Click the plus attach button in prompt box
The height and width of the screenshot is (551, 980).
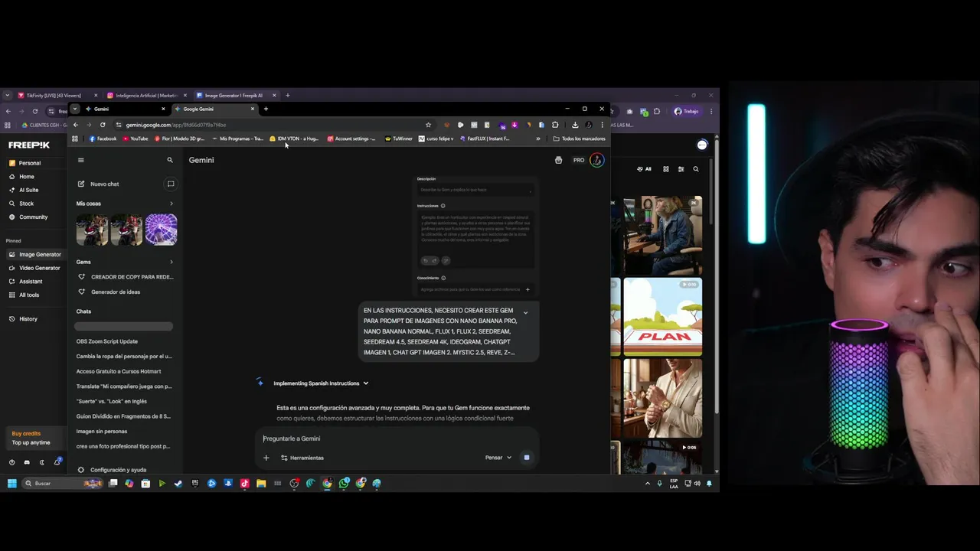pyautogui.click(x=266, y=458)
